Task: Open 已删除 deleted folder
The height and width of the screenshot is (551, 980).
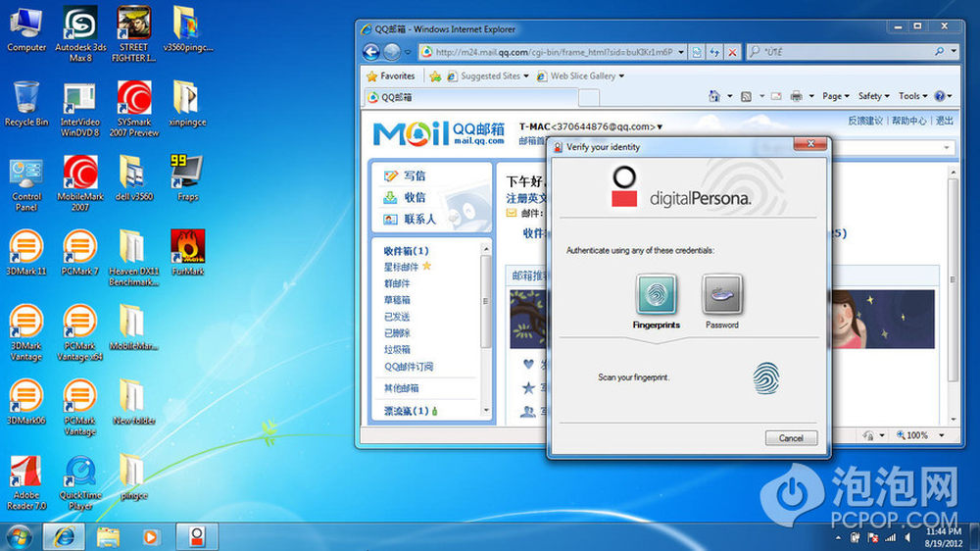Action: click(397, 333)
